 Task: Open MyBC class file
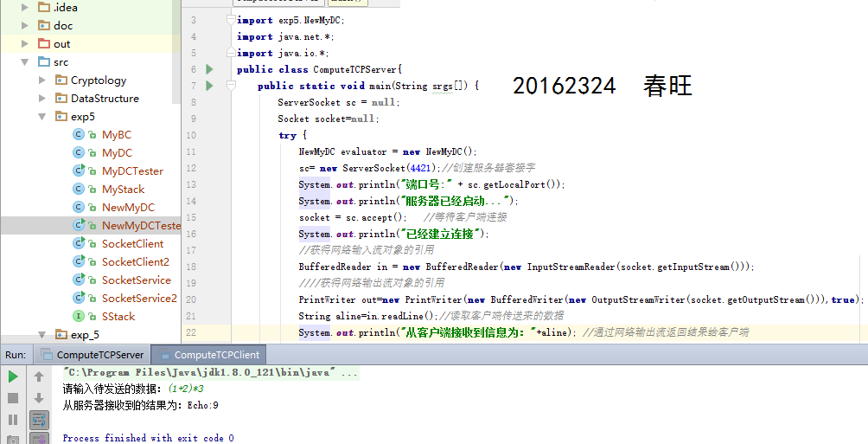[116, 135]
